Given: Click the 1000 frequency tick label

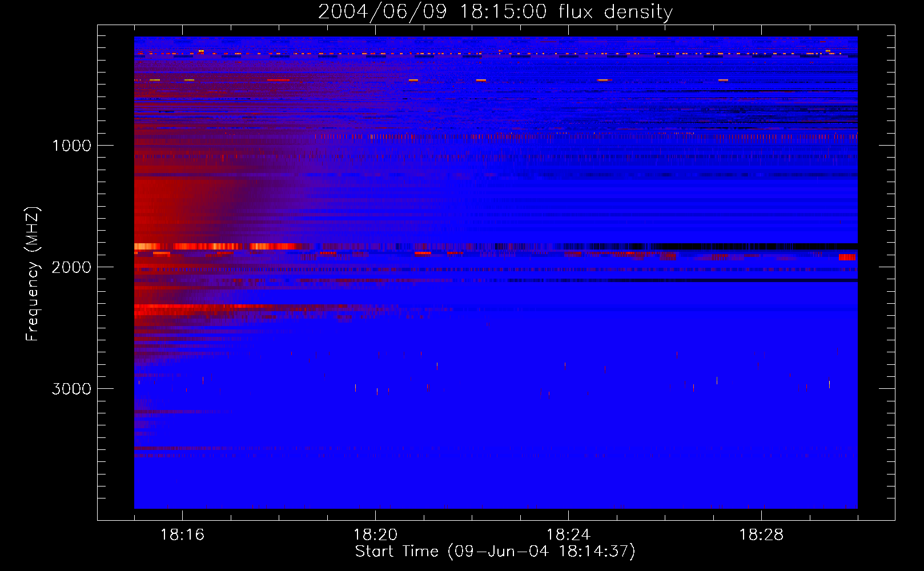Looking at the screenshot, I should click(72, 146).
